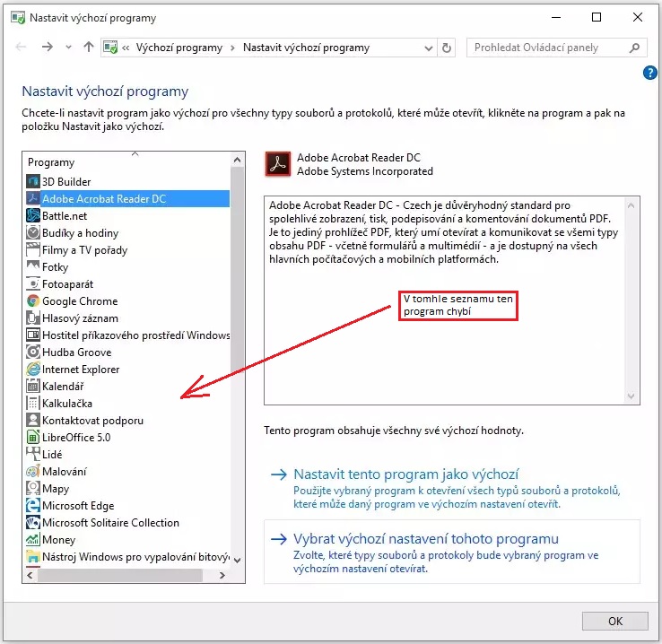The width and height of the screenshot is (662, 644).
Task: Confirm with the OK button
Action: point(615,621)
